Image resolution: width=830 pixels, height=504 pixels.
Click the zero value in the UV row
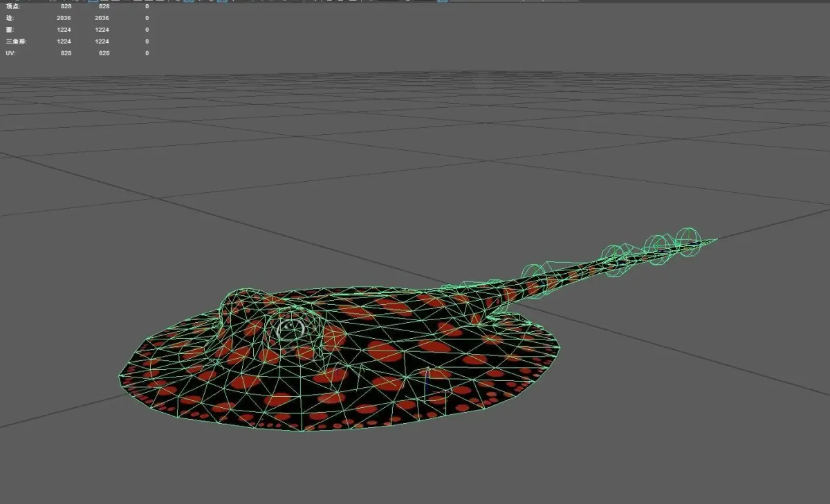coord(147,53)
